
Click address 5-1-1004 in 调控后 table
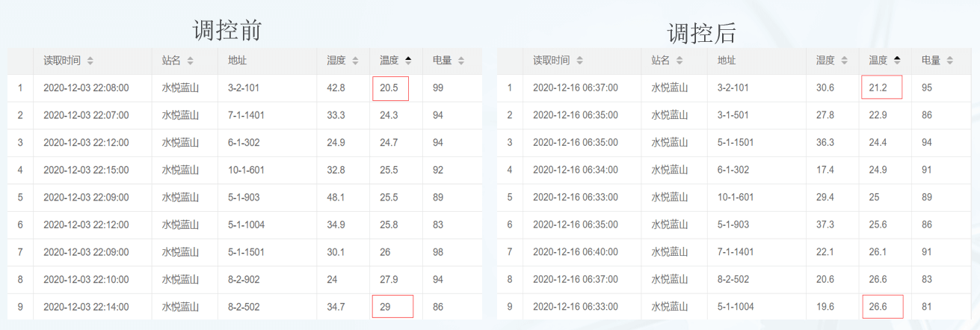[737, 307]
